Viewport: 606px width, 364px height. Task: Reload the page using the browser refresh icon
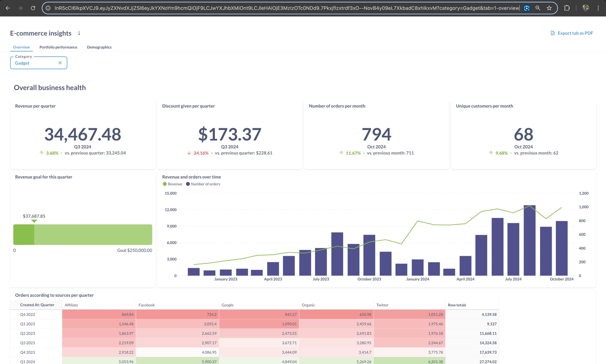pyautogui.click(x=33, y=8)
